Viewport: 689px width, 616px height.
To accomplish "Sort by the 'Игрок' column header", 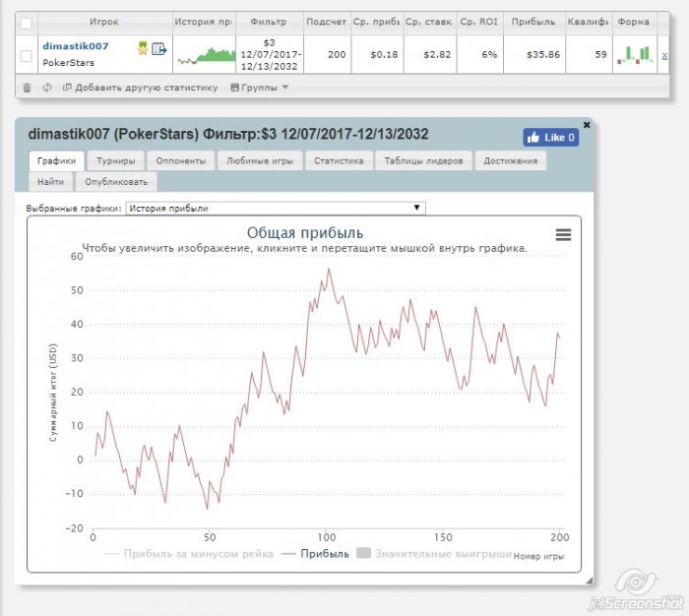I will (104, 22).
